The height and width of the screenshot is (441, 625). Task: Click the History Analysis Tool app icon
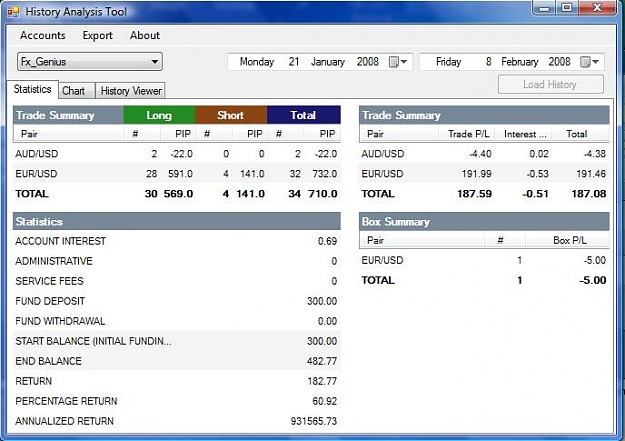click(13, 12)
